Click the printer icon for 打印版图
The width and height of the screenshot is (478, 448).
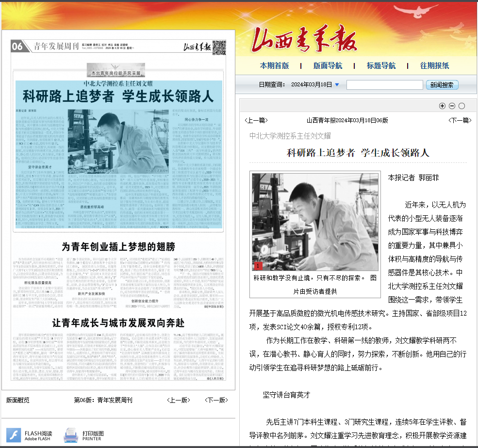71,436
